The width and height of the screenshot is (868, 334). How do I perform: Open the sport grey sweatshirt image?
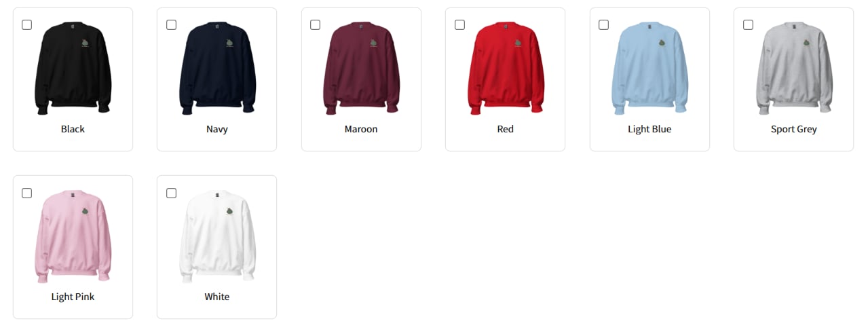[x=794, y=68]
